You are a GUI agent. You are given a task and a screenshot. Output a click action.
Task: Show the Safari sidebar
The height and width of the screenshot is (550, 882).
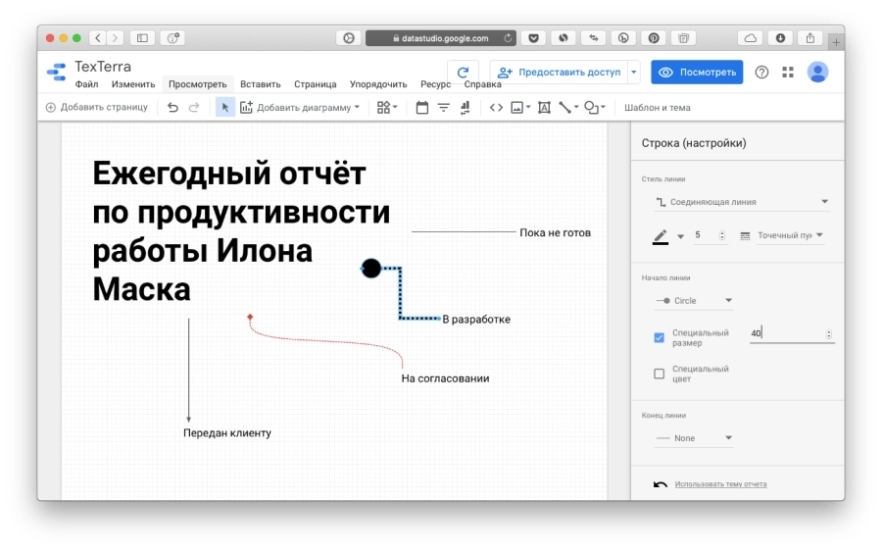142,38
